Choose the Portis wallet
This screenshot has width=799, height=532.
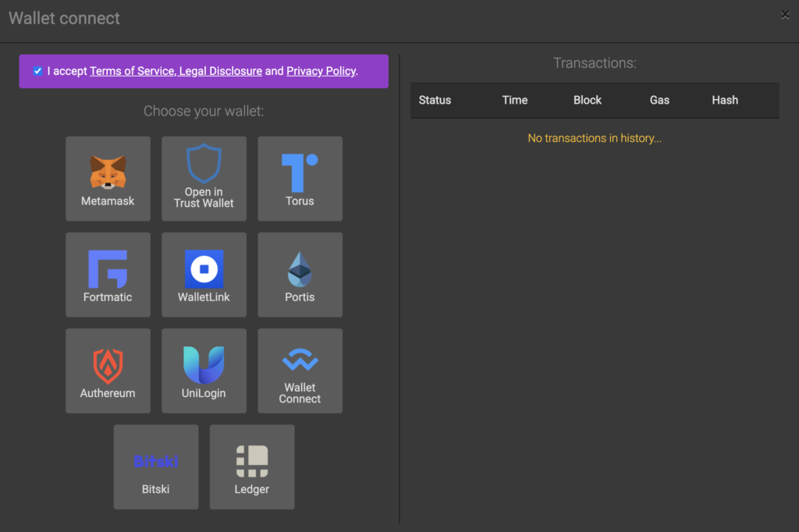(300, 275)
